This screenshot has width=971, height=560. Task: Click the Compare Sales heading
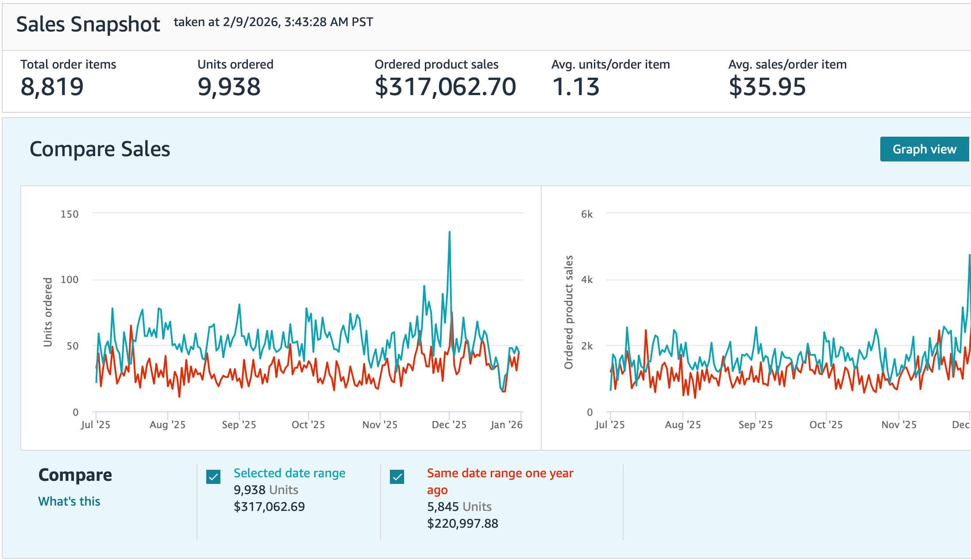tap(100, 149)
